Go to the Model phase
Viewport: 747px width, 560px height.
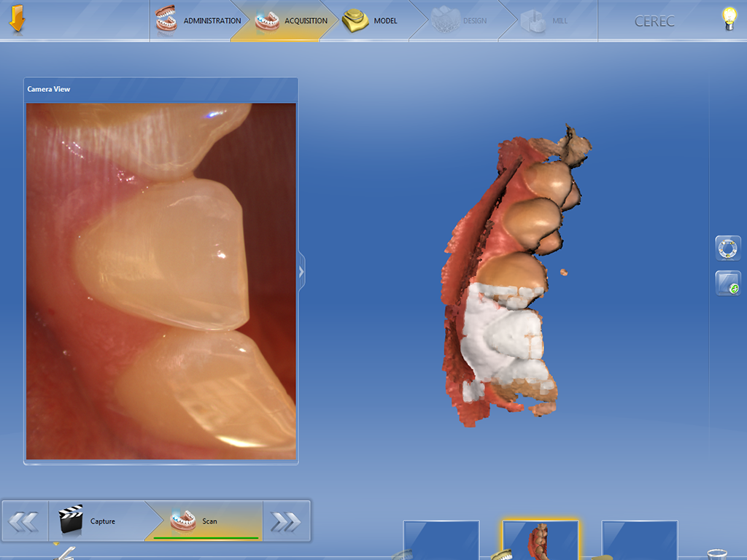click(371, 20)
